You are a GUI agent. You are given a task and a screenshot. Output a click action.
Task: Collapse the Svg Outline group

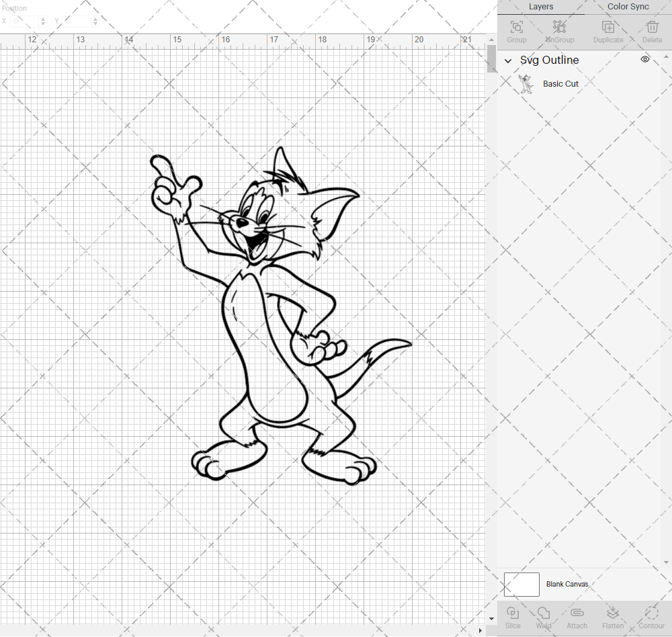pos(509,60)
